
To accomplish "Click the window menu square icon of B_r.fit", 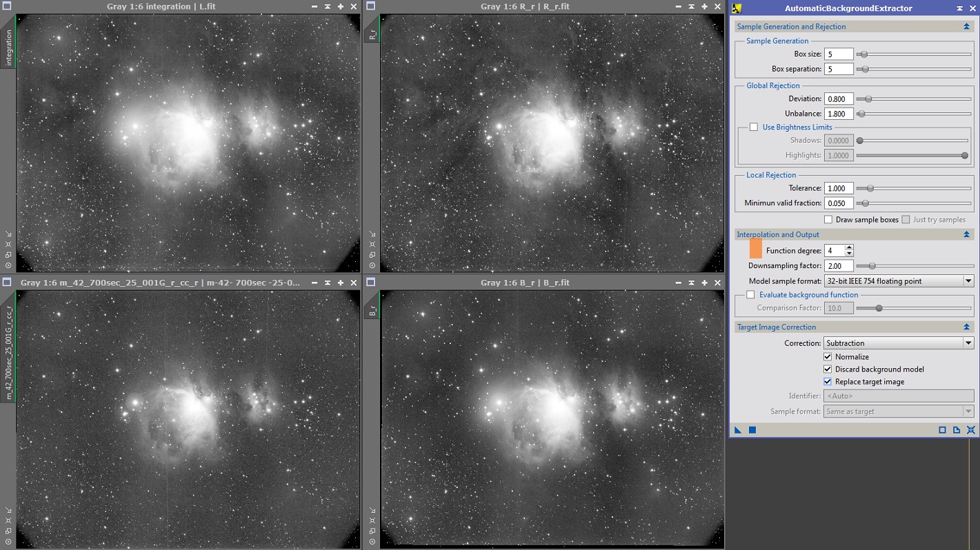I will pos(371,282).
